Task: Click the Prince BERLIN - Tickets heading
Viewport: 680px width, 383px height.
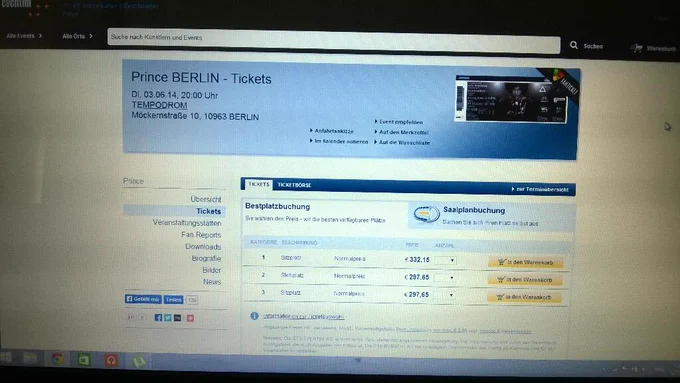Action: click(x=201, y=78)
